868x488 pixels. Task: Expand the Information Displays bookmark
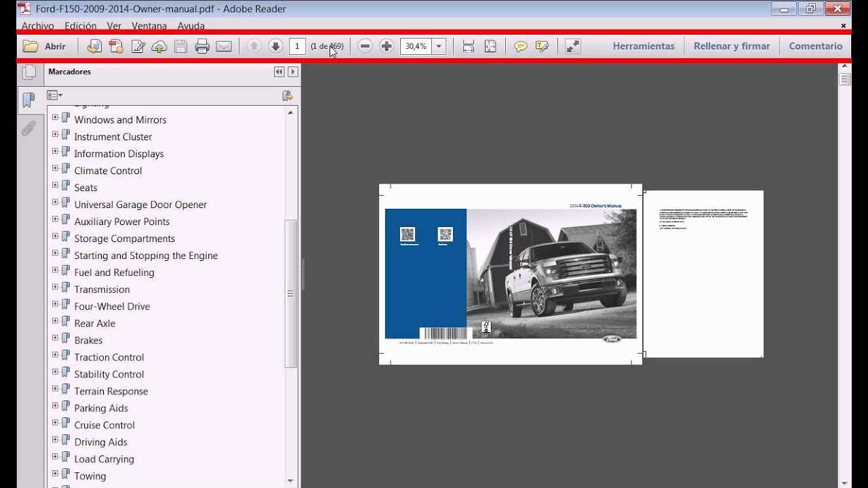[55, 151]
